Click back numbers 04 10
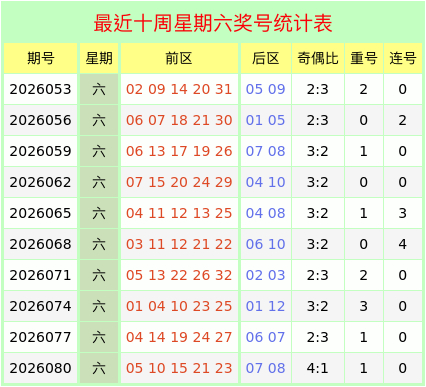Viewport: 426px width, 387px height. (266, 182)
